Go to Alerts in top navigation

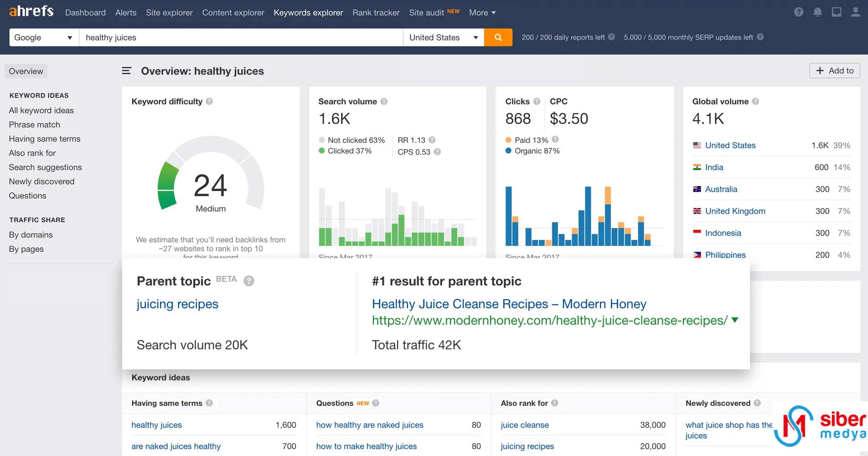(x=126, y=13)
